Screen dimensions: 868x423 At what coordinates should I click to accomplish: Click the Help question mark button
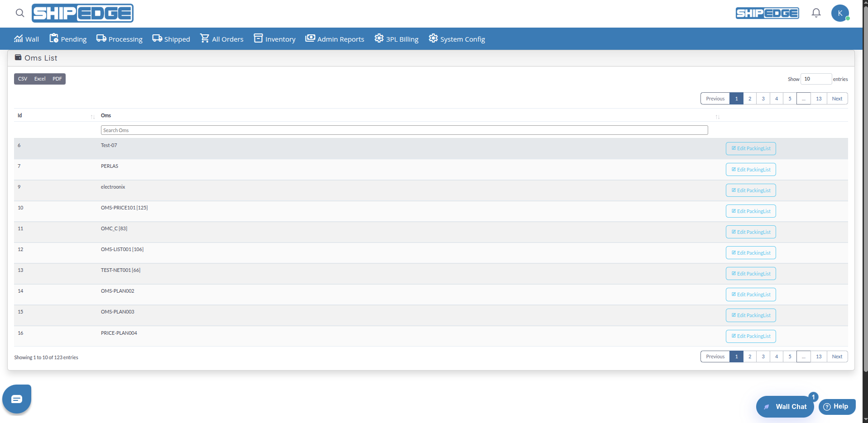click(x=837, y=406)
